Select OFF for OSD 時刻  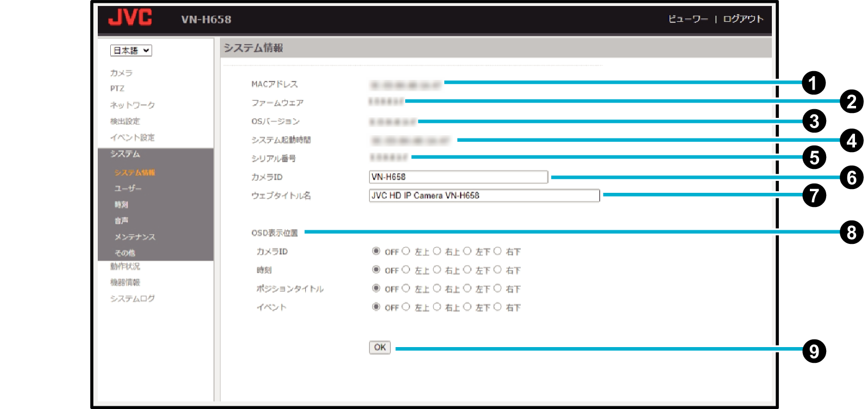pos(376,269)
